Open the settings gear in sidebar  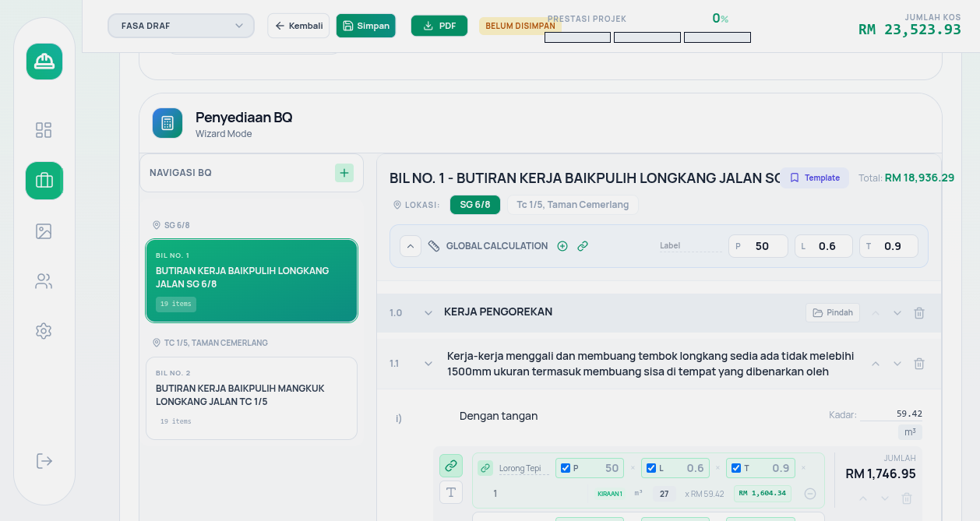tap(44, 331)
